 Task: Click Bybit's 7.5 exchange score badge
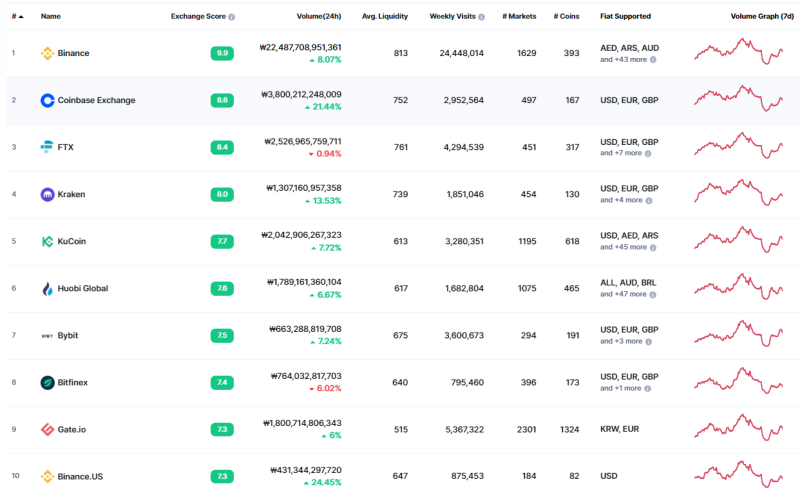tap(222, 335)
